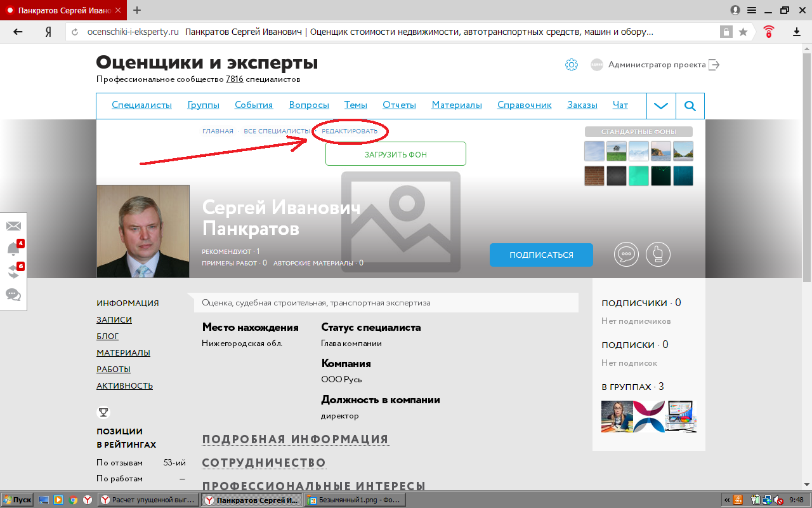The image size is (812, 508).
Task: Click the Windows Пуск start button
Action: coord(17,500)
